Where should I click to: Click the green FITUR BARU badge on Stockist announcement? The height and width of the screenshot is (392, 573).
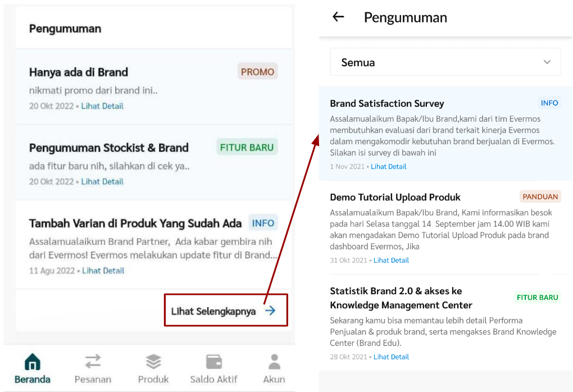tap(247, 147)
